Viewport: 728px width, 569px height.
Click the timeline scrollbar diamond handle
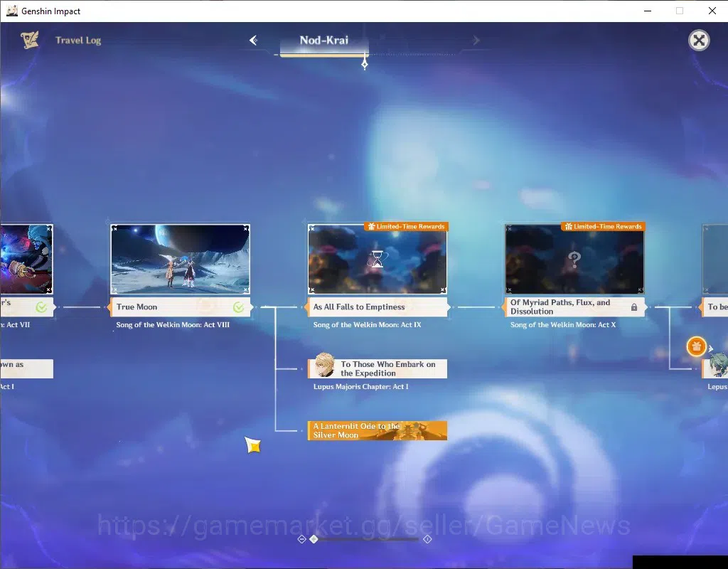[x=314, y=539]
